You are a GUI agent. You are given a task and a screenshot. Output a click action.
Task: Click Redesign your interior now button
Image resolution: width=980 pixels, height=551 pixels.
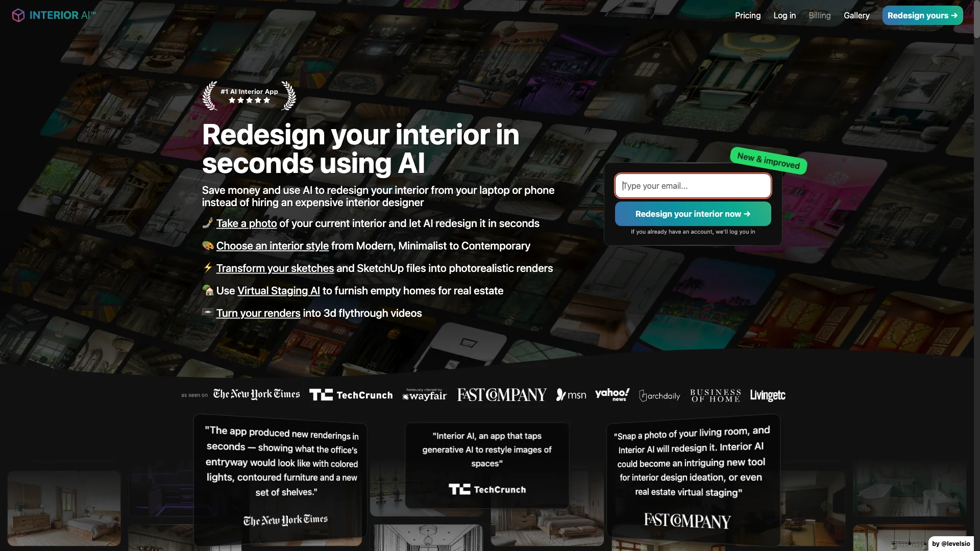693,213
